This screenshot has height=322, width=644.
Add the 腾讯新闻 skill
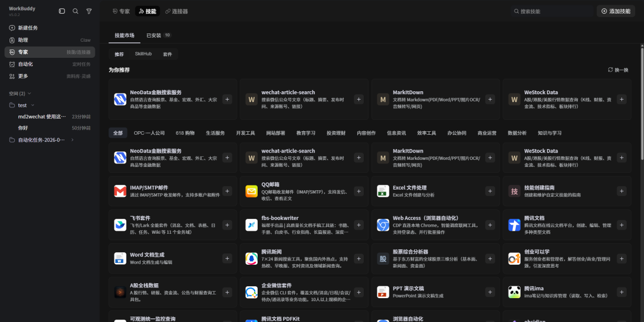click(358, 258)
